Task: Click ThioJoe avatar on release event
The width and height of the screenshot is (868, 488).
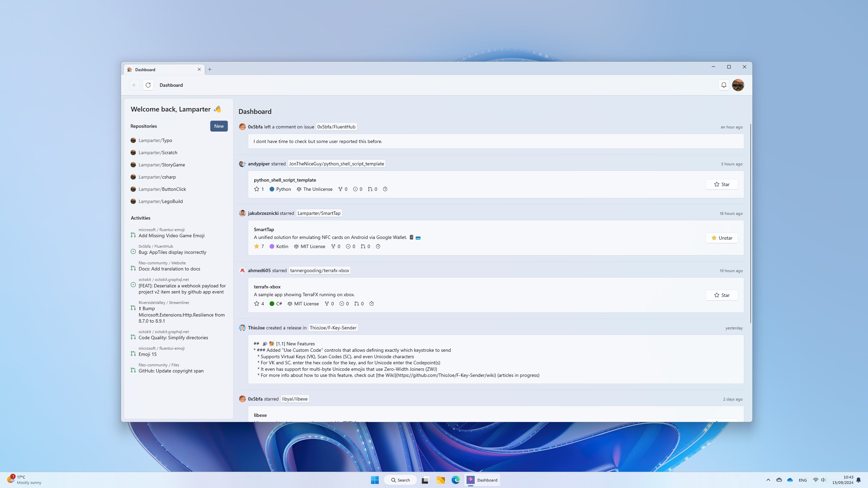Action: 242,328
